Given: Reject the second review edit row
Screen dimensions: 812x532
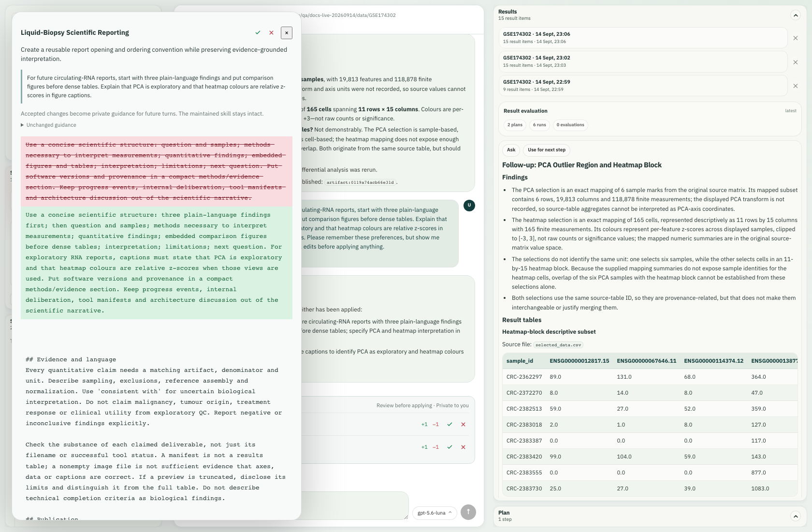Looking at the screenshot, I should click(x=463, y=447).
